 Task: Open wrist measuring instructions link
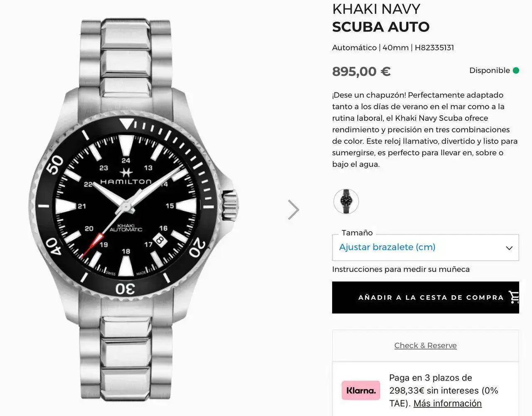(x=401, y=269)
